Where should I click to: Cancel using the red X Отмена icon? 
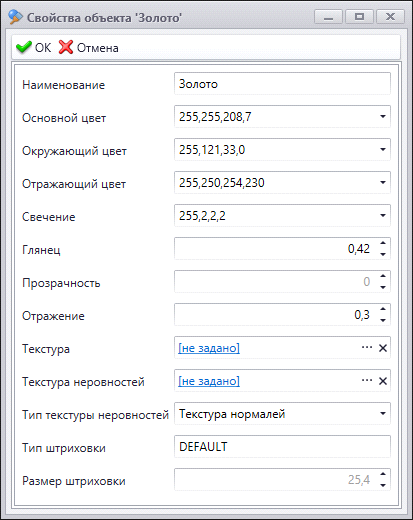[x=89, y=48]
